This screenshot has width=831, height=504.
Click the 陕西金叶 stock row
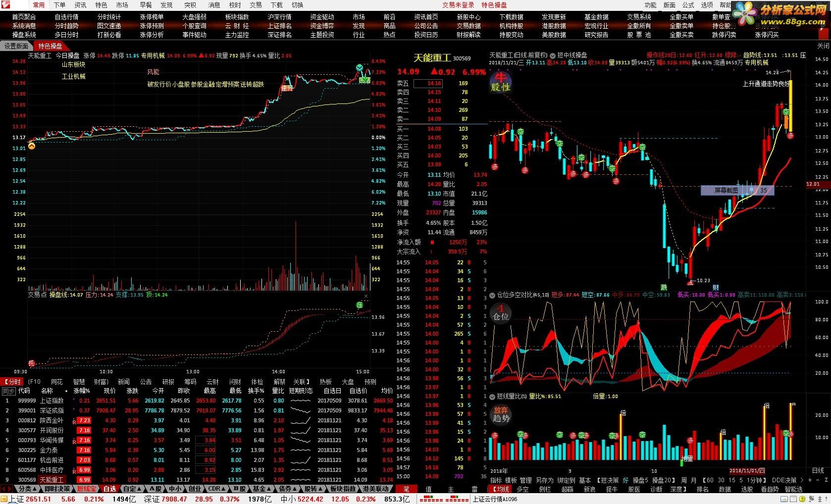(197, 420)
